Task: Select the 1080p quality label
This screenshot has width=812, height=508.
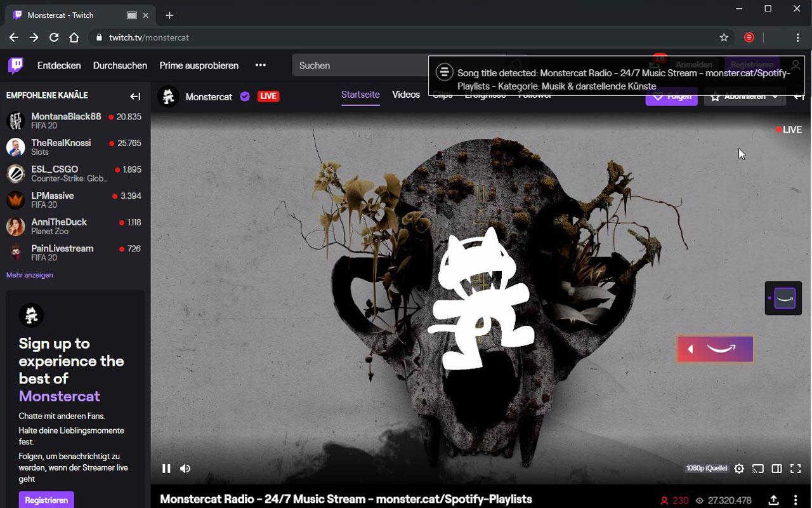Action: (x=706, y=468)
